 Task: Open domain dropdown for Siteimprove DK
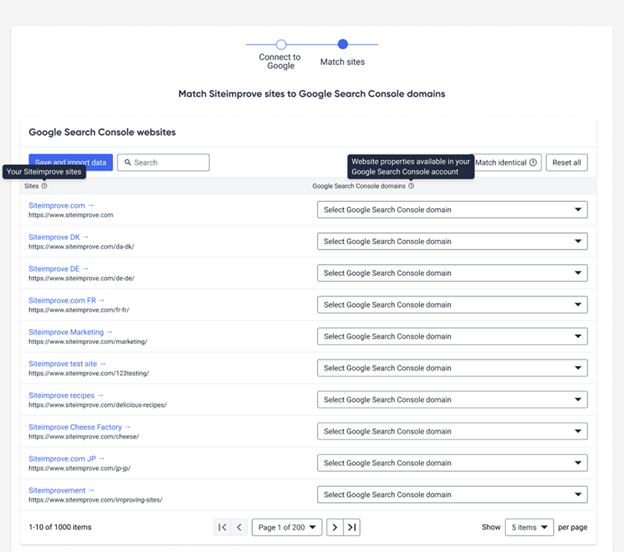(x=452, y=241)
